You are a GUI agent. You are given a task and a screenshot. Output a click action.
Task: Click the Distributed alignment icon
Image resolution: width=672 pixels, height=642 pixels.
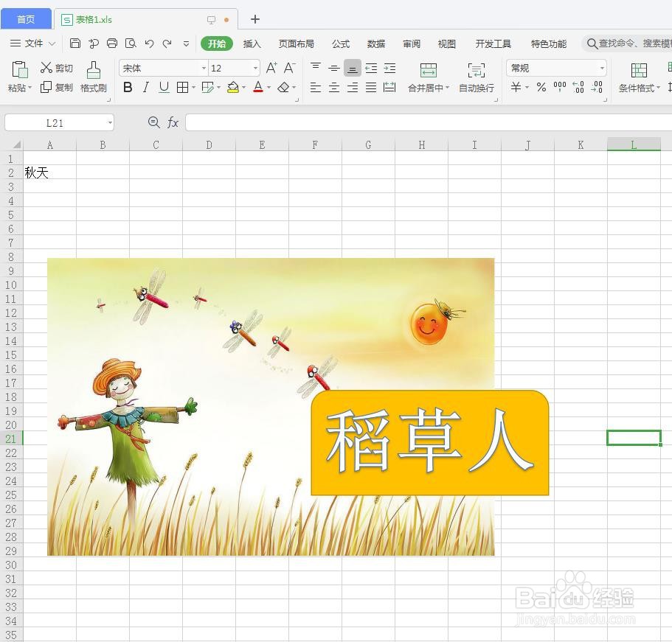coord(389,88)
